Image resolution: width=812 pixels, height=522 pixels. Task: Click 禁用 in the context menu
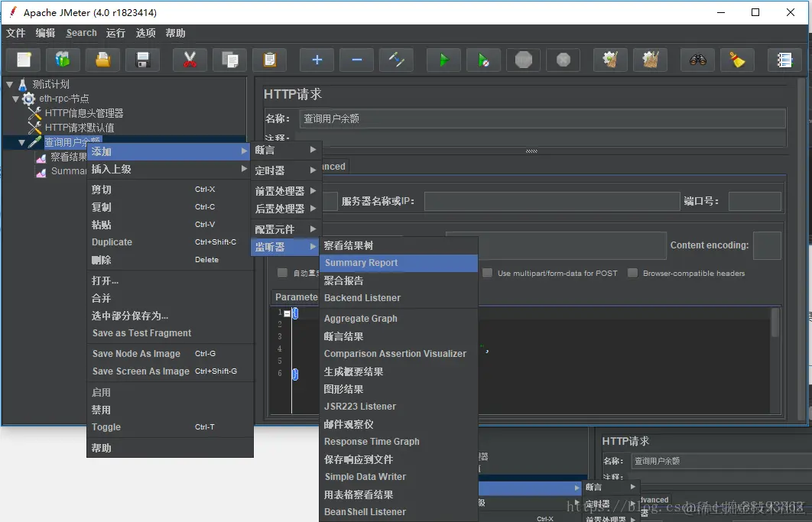(x=170, y=410)
